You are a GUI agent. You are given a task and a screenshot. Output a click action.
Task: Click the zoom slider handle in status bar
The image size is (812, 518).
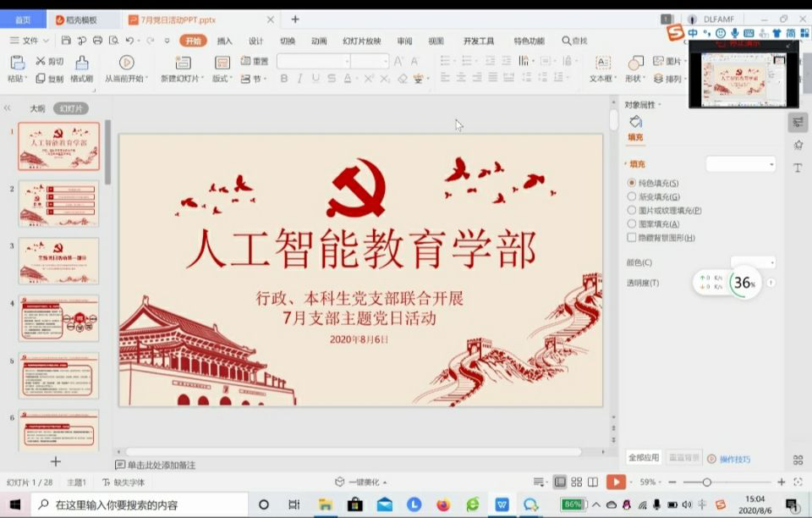[706, 482]
